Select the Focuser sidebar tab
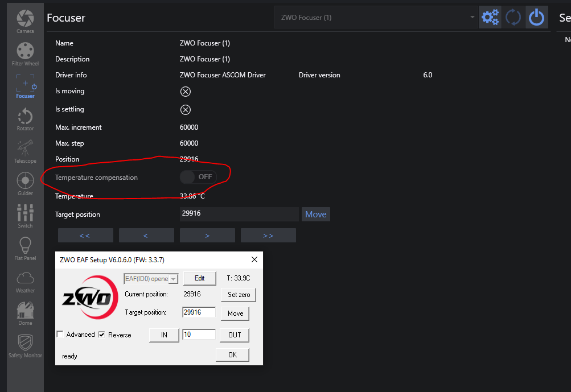 click(x=25, y=86)
